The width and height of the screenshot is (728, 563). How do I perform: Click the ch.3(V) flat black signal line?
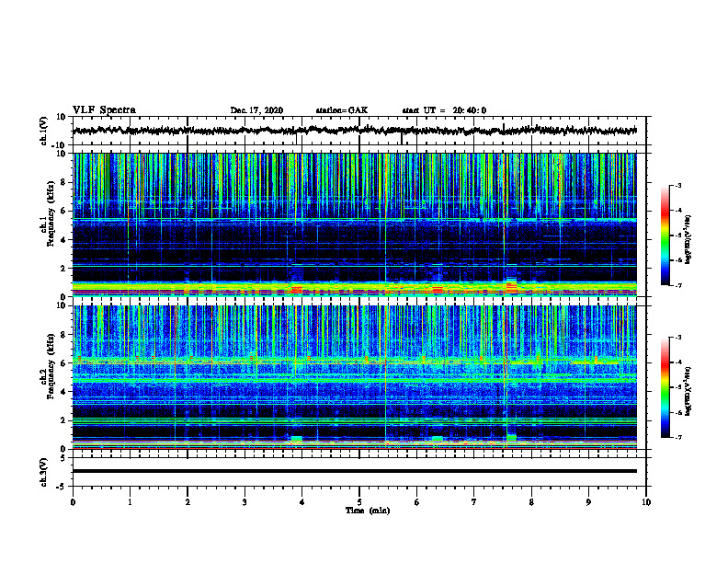click(x=355, y=471)
